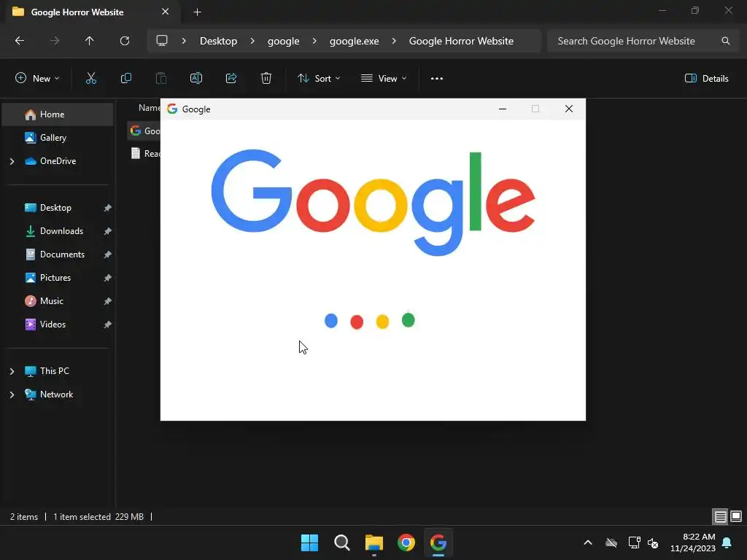This screenshot has height=560, width=747.
Task: Select the Readme text file in list
Action: pyautogui.click(x=145, y=153)
